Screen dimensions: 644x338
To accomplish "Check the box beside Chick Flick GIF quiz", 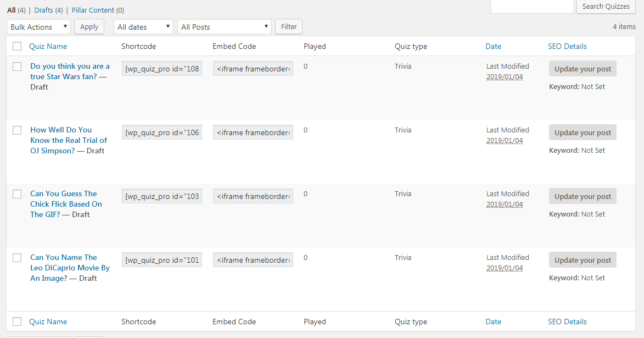I will [x=17, y=194].
